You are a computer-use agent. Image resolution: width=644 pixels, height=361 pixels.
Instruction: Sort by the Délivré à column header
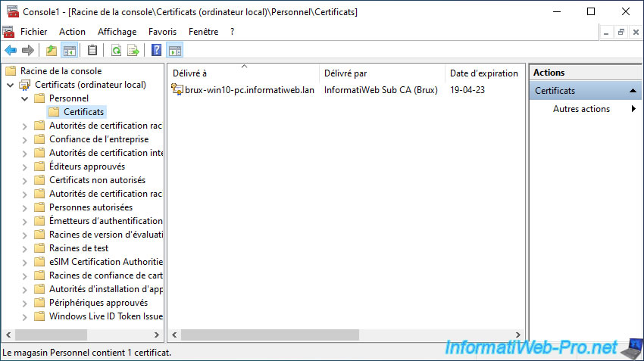pyautogui.click(x=243, y=73)
